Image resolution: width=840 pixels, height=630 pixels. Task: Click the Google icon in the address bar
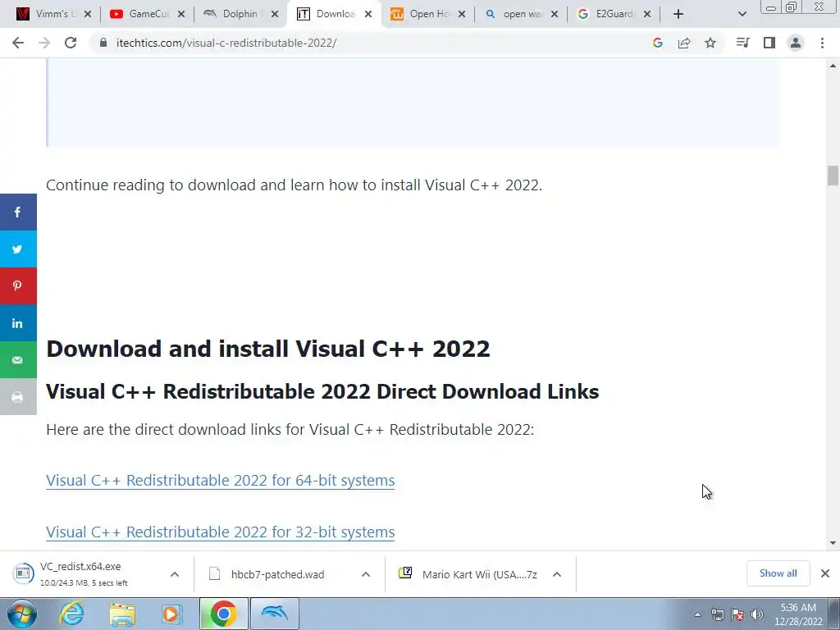658,43
